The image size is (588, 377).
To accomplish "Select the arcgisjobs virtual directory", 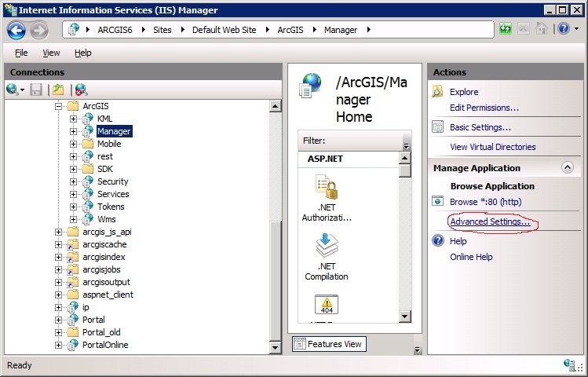I will 101,269.
